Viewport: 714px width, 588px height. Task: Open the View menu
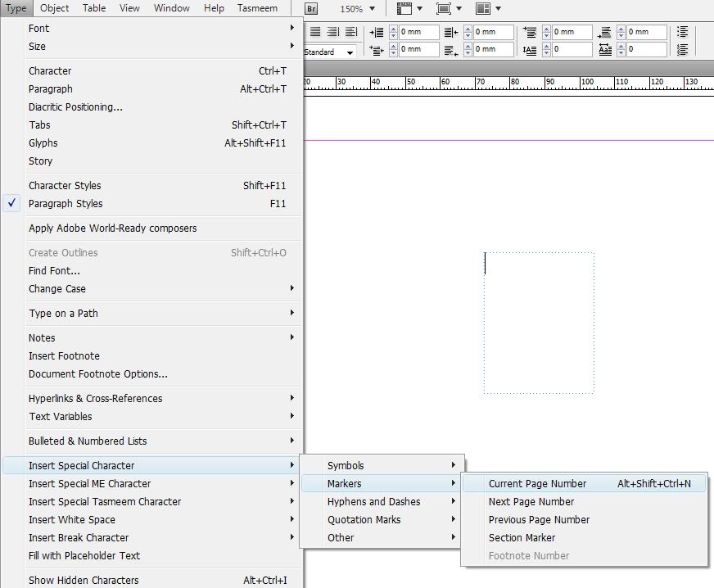coord(129,8)
